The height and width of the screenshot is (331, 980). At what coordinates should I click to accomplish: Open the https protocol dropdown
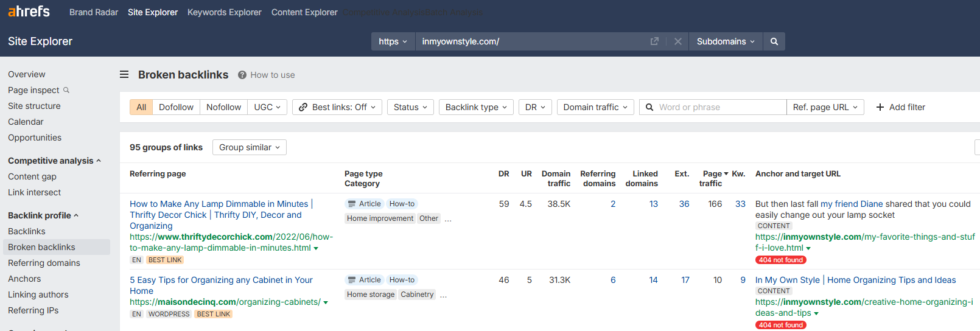[393, 41]
